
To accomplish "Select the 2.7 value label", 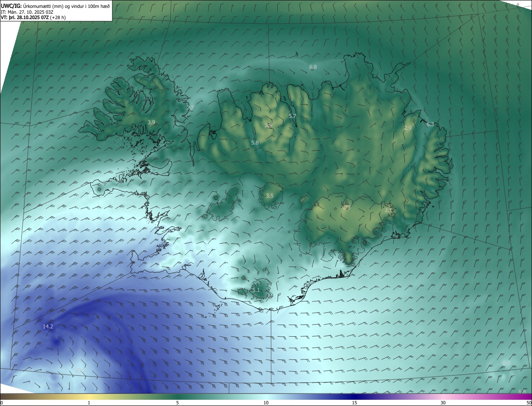I will (190, 108).
